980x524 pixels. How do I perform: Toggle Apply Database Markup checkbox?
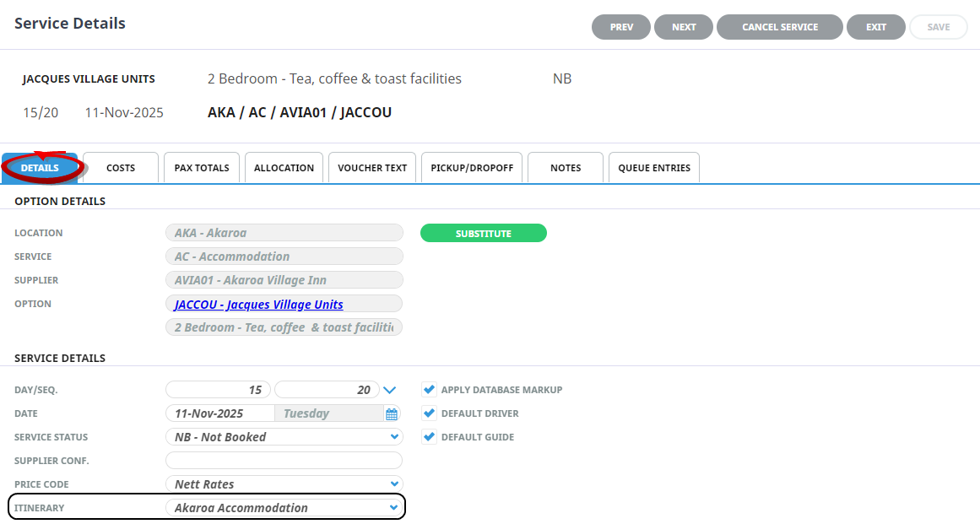point(429,389)
